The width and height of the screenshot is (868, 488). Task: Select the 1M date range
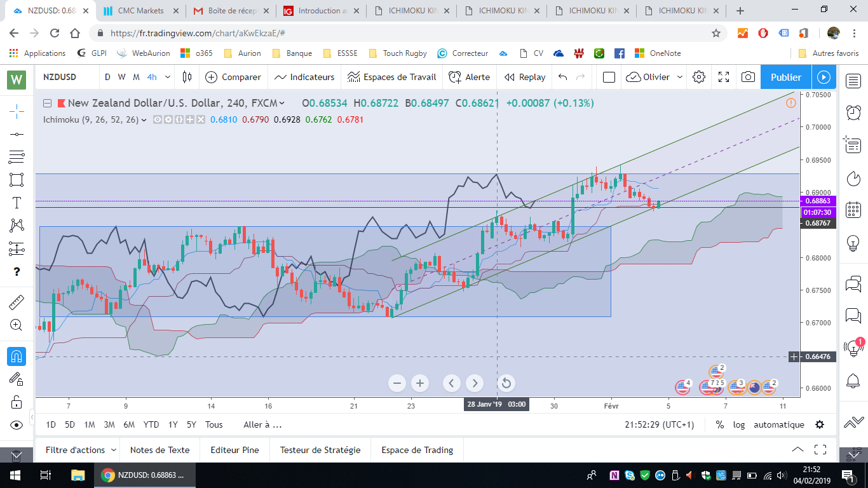pyautogui.click(x=90, y=424)
